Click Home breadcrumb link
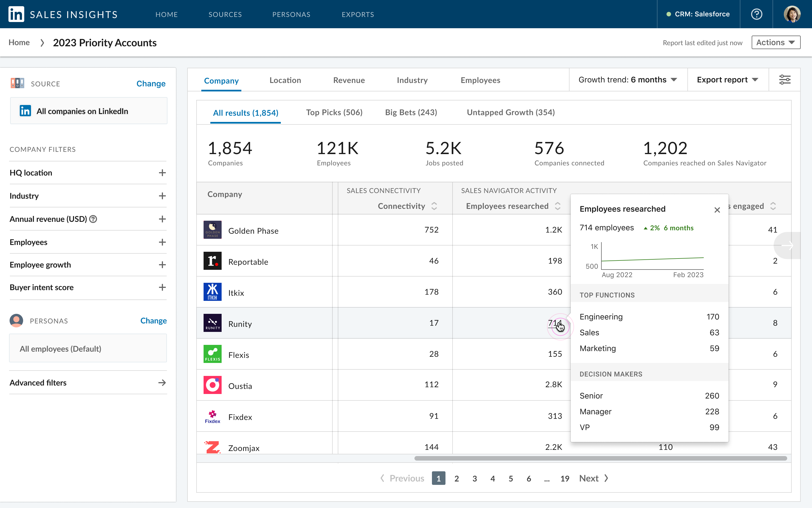 click(19, 42)
